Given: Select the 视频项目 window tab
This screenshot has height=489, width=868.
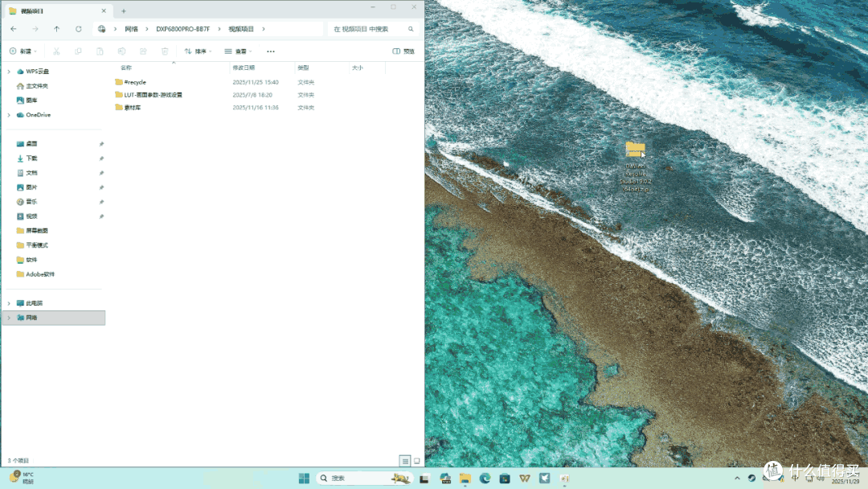Looking at the screenshot, I should (x=58, y=11).
